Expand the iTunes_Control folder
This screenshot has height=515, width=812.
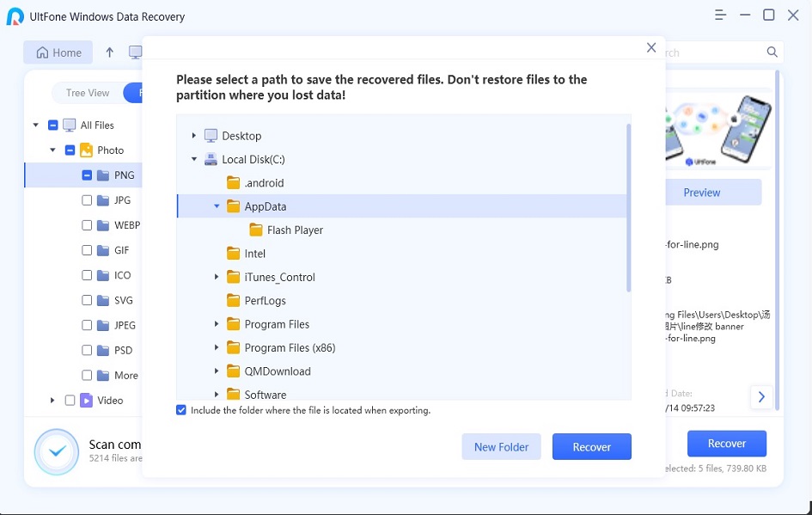point(217,278)
